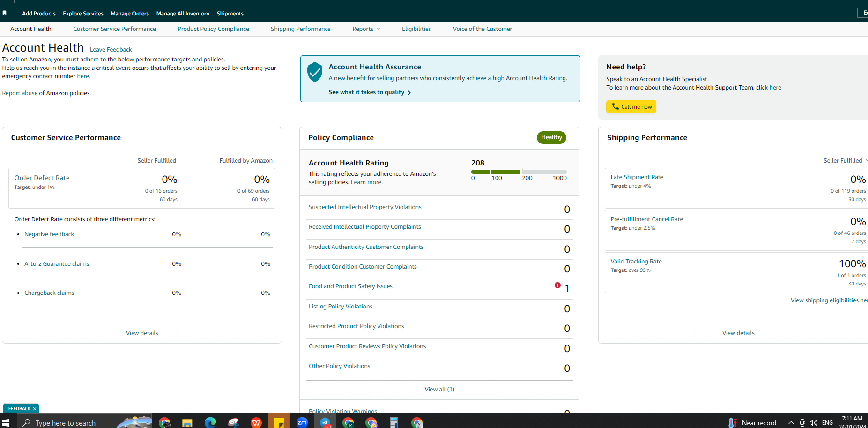Image resolution: width=868 pixels, height=428 pixels.
Task: Close the FEEDBACK tab with its X
Action: tap(35, 409)
